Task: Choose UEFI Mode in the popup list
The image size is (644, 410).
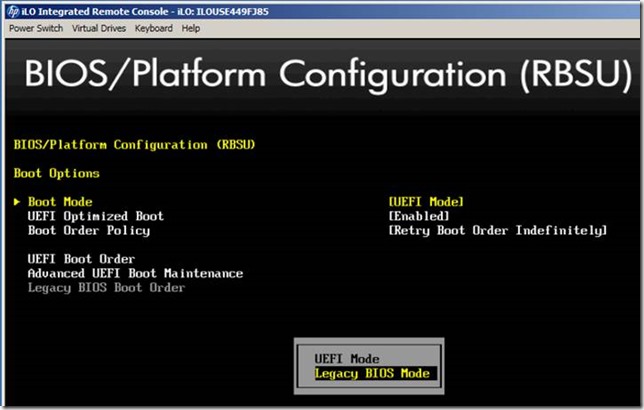Action: pos(347,359)
